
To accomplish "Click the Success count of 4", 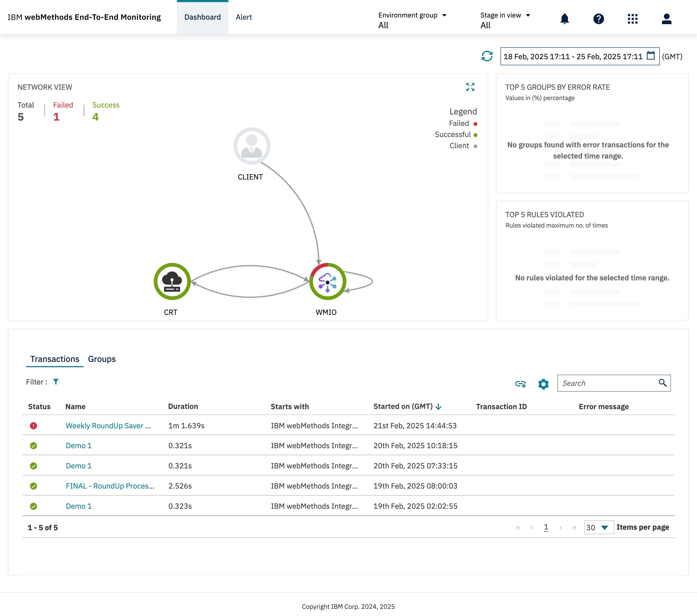I will click(95, 117).
